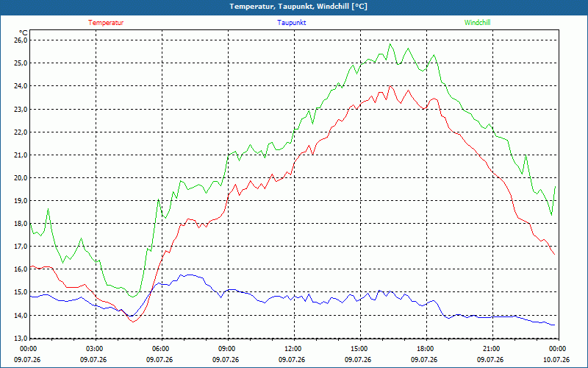Image resolution: width=588 pixels, height=368 pixels.
Task: Click the chart title Temperatur, Taupunkt, Windchill
Action: coord(298,7)
